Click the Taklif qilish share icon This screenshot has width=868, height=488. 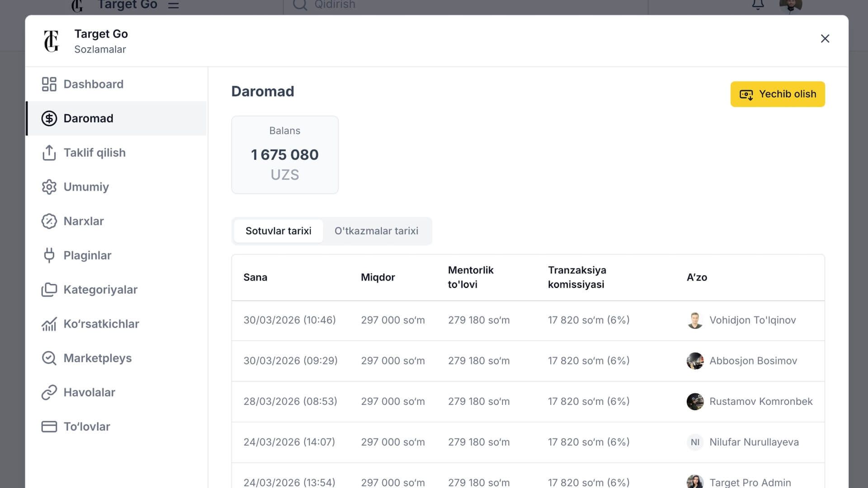[x=49, y=153]
